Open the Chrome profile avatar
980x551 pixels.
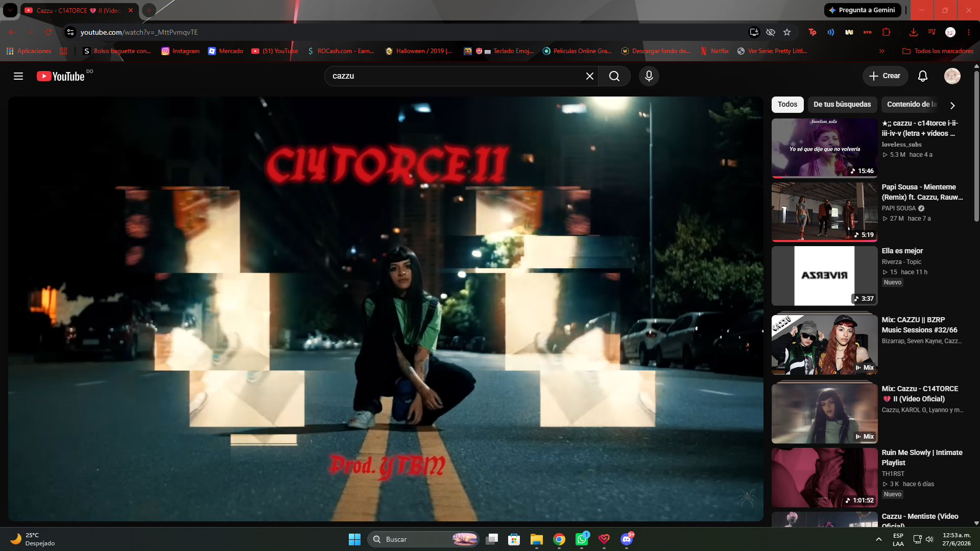point(950,32)
